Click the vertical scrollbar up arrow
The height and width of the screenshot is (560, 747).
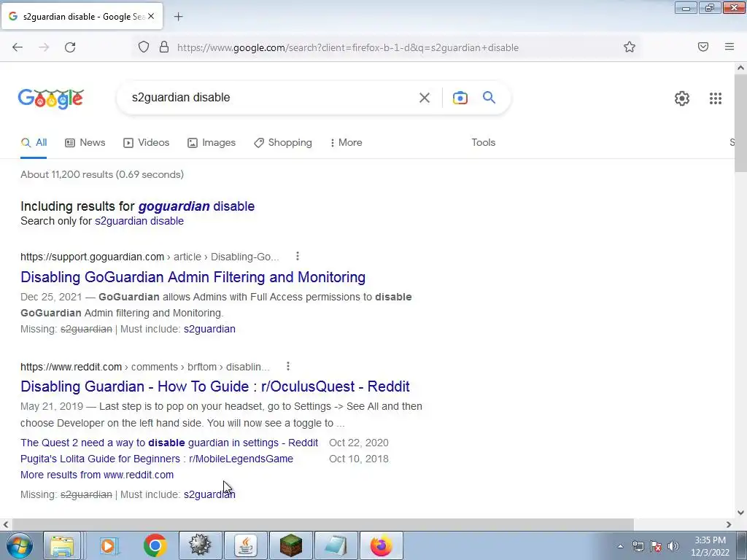(x=740, y=68)
